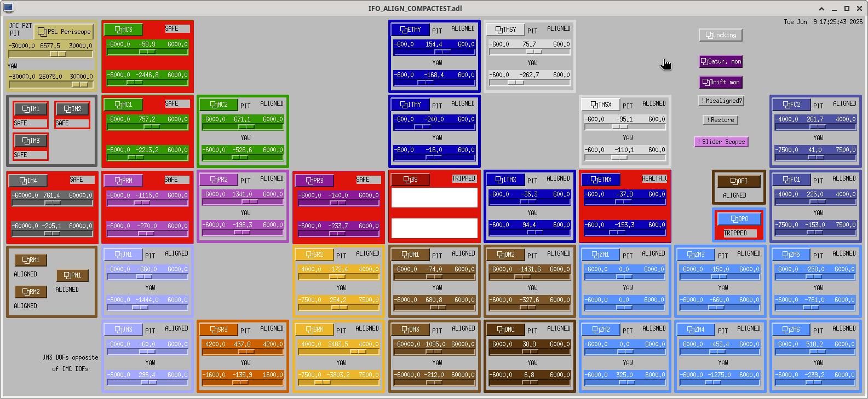The height and width of the screenshot is (399, 868).
Task: Open the OM1 optic display
Action: pos(410,255)
